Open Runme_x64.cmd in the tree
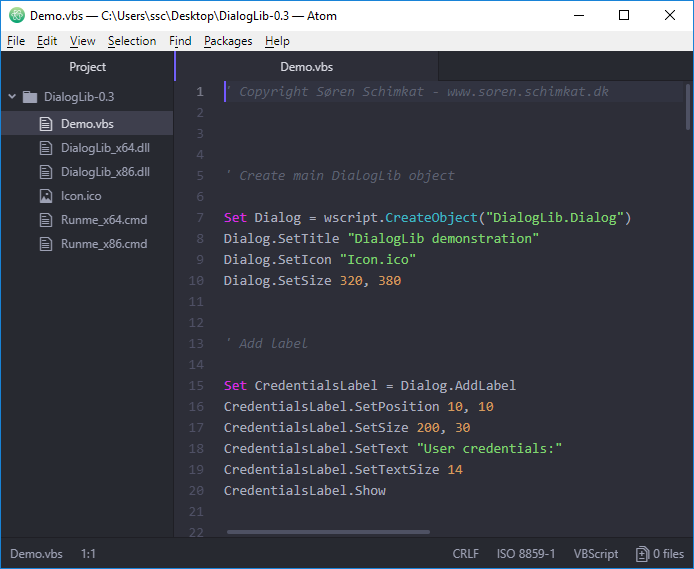The height and width of the screenshot is (569, 694). [104, 220]
